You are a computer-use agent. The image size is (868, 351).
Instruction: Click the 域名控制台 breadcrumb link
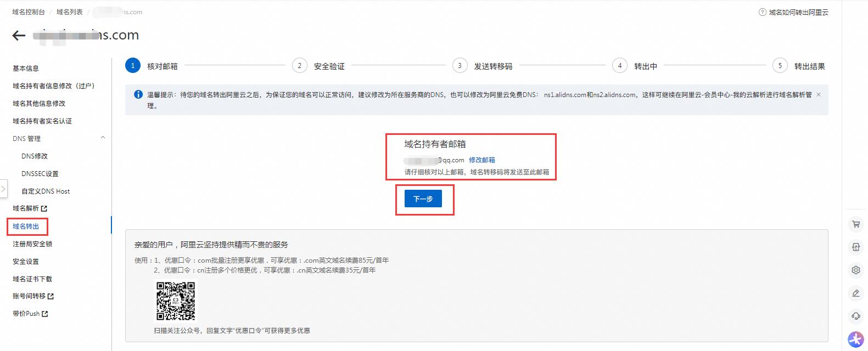pyautogui.click(x=29, y=12)
